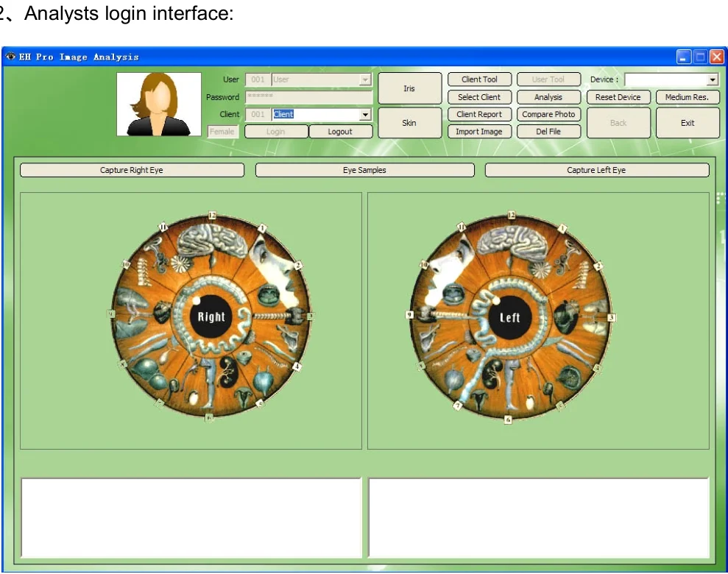Expand the Device dropdown

click(712, 80)
